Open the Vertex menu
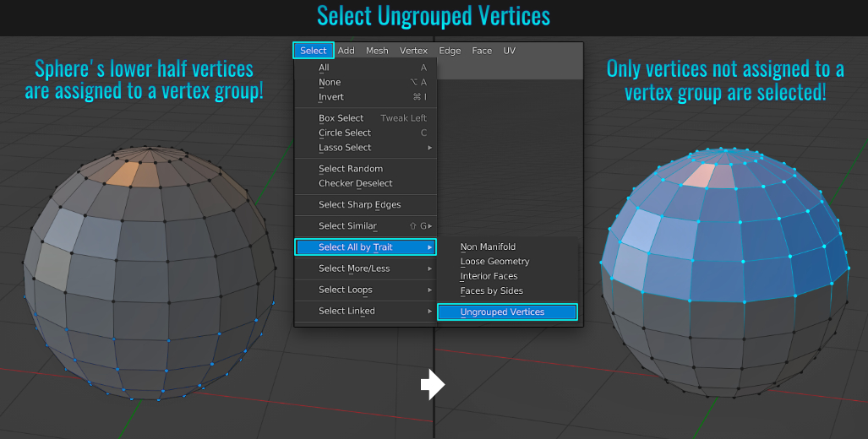The width and height of the screenshot is (868, 439). click(x=413, y=51)
